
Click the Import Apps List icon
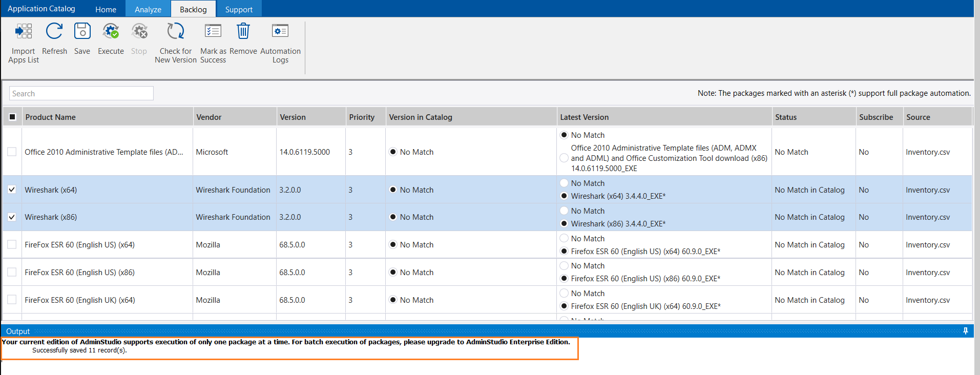coord(24,31)
